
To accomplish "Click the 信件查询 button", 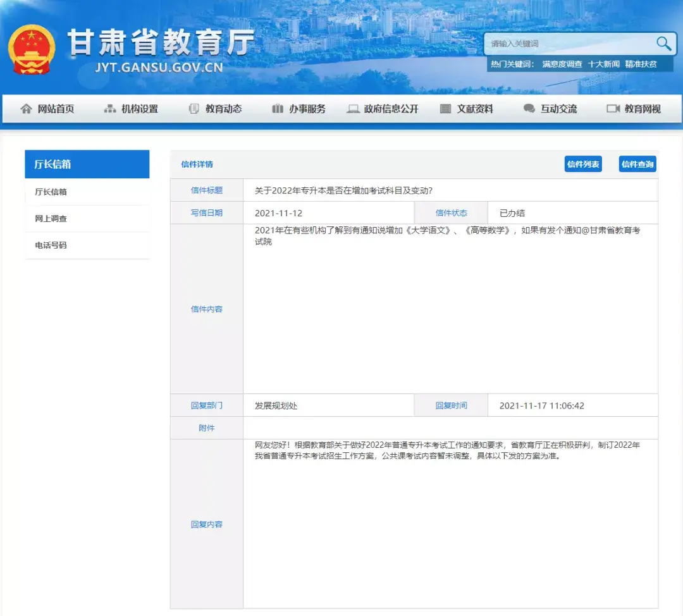I will point(637,163).
